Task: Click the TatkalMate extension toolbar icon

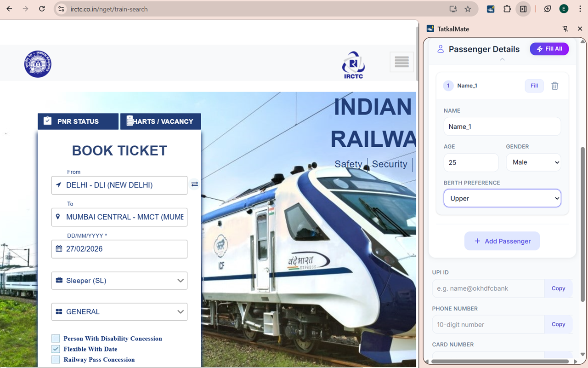Action: (491, 9)
